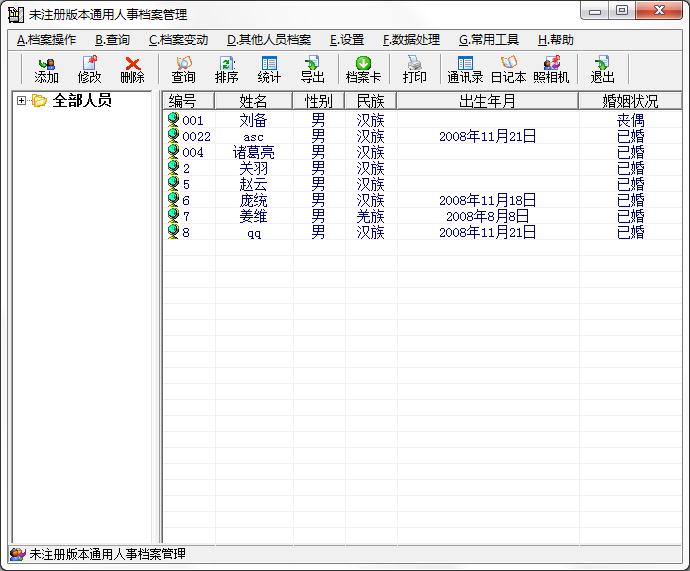Close the 人事档案管理 window
This screenshot has height=571, width=690.
(659, 11)
